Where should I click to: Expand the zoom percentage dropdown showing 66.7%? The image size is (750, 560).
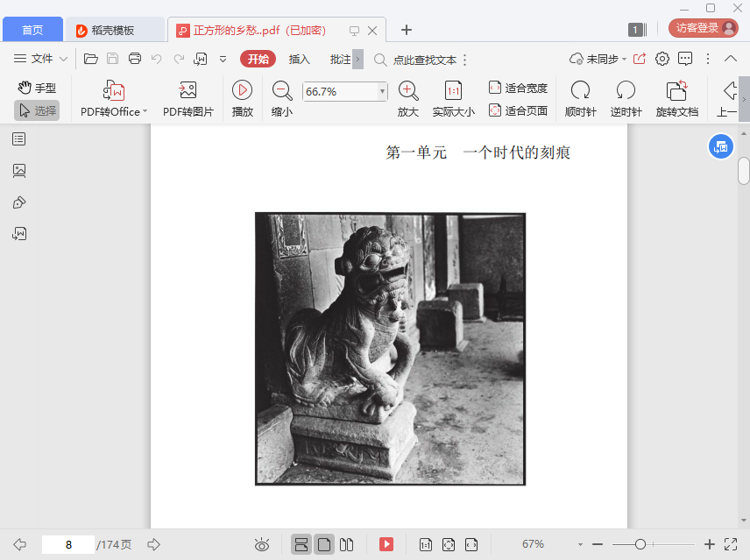[x=382, y=91]
